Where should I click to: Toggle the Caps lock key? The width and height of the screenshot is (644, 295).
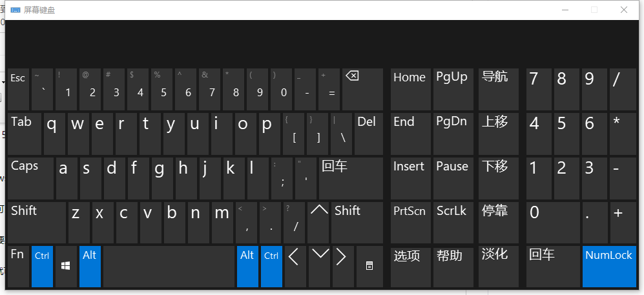(x=30, y=178)
